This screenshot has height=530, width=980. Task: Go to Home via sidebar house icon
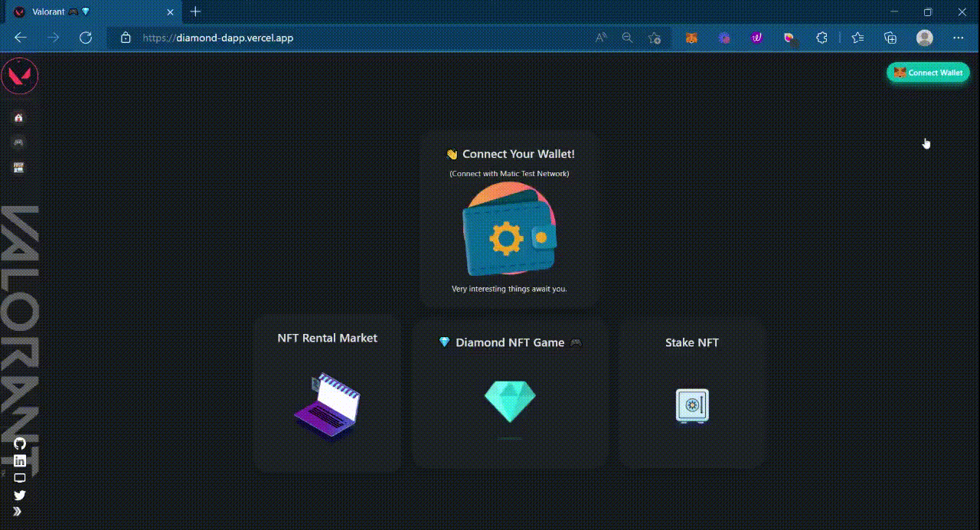point(19,117)
